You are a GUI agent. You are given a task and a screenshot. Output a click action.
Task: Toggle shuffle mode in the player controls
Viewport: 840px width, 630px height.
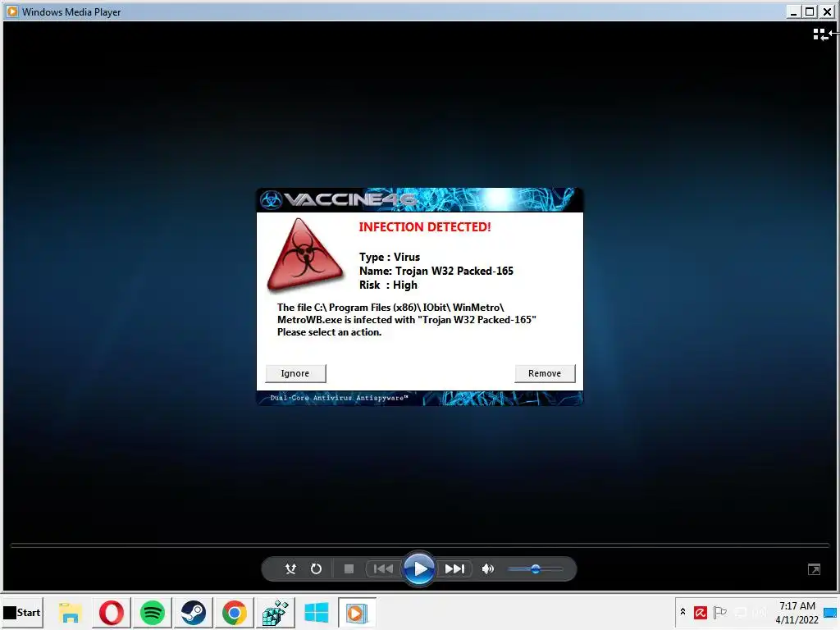click(x=290, y=568)
